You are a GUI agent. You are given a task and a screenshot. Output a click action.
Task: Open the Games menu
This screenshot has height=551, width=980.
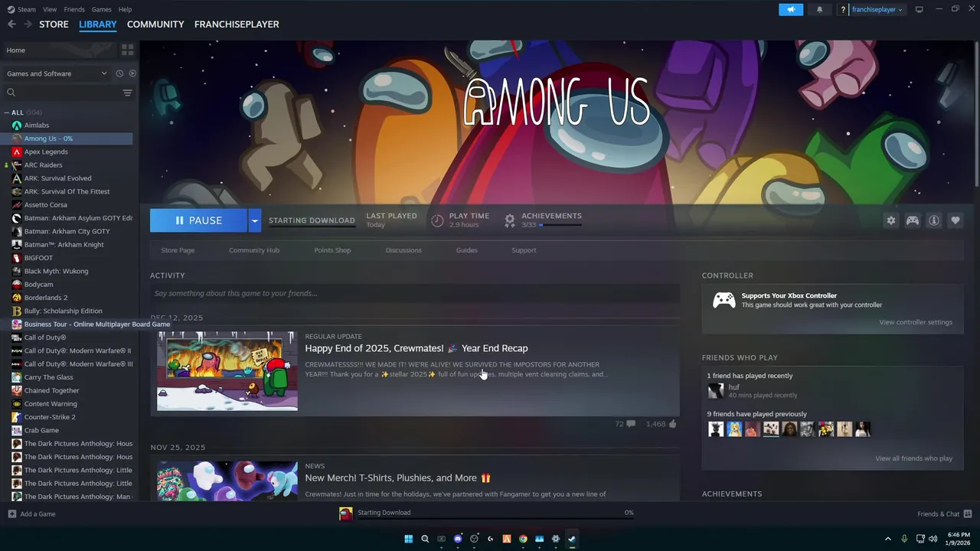(x=101, y=9)
